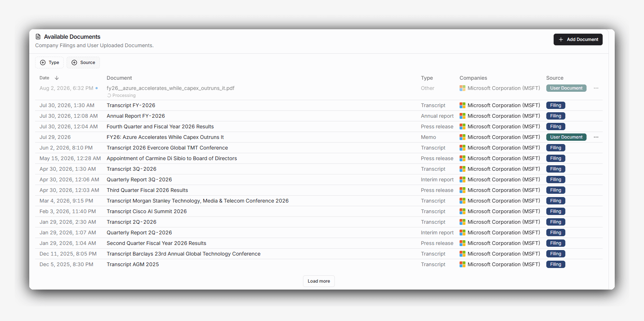Click Microsoft logo in Memo row
The height and width of the screenshot is (321, 644).
pyautogui.click(x=463, y=137)
